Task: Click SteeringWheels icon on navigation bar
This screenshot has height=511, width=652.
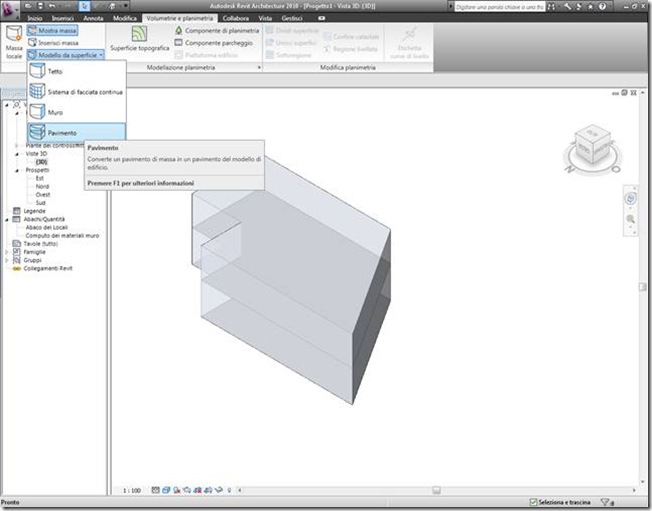Action: point(631,199)
